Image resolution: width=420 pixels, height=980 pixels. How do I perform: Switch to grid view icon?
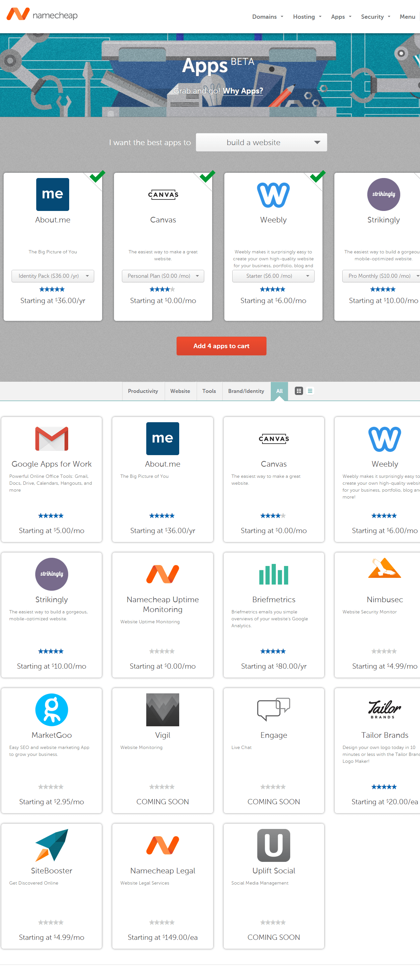point(299,391)
